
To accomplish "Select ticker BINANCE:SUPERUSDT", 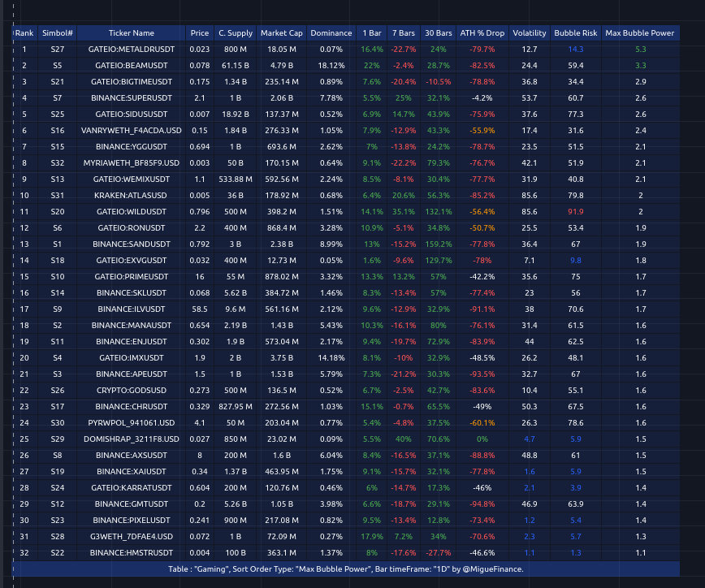I will click(x=132, y=98).
